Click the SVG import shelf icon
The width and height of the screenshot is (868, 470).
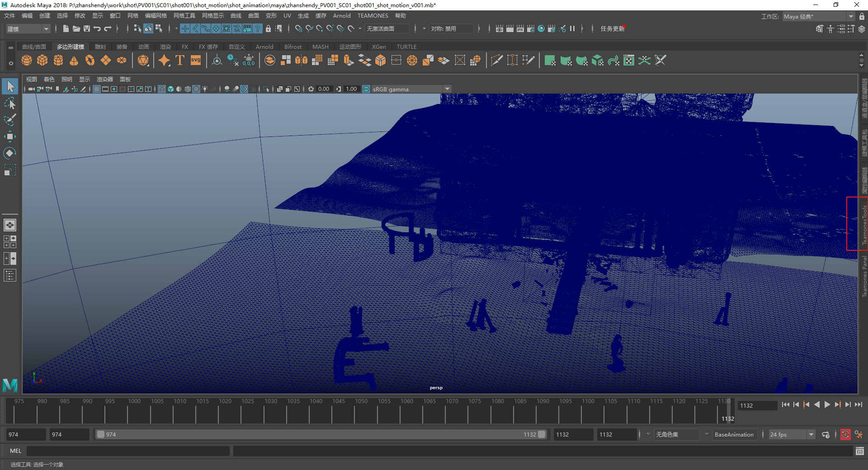[195, 61]
